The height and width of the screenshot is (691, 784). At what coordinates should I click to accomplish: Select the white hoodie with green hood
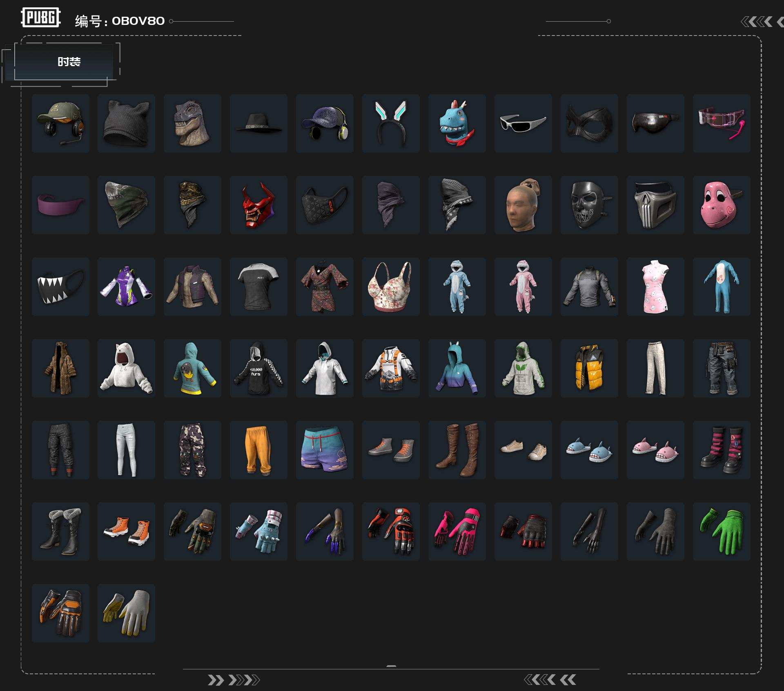523,368
